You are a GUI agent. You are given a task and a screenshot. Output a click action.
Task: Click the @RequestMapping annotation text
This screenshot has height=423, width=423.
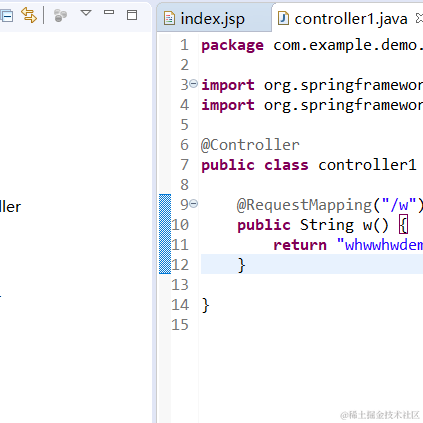pyautogui.click(x=304, y=205)
